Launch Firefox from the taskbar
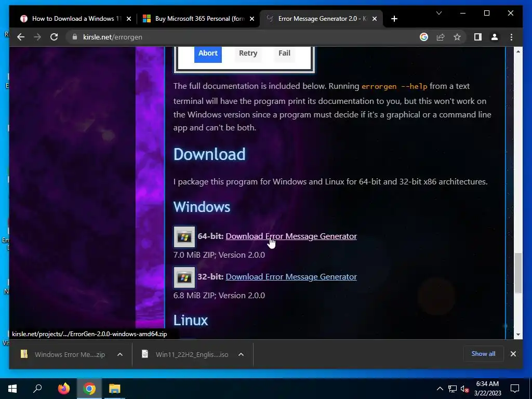This screenshot has height=399, width=532. pos(63,389)
